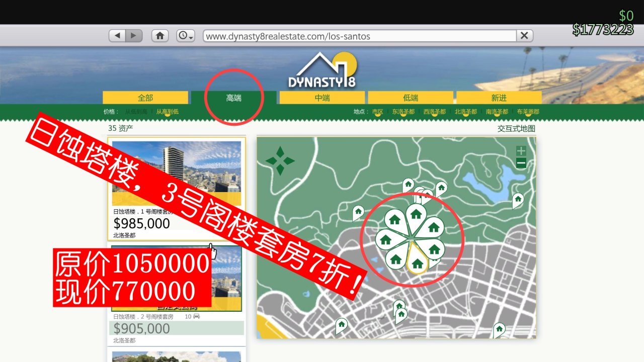Select the lone house pin left of the cluster
This screenshot has width=644, height=362.
coord(358,212)
